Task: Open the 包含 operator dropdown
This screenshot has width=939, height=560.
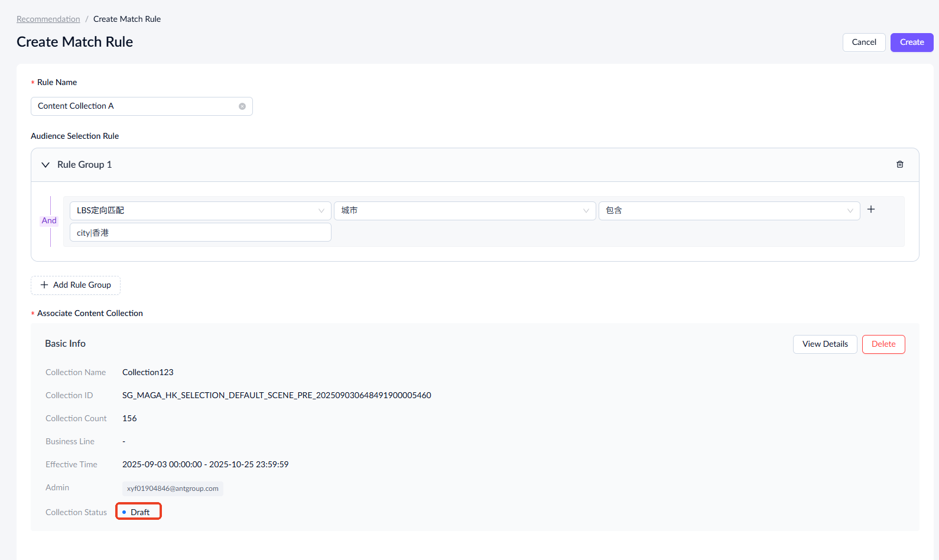Action: [729, 211]
